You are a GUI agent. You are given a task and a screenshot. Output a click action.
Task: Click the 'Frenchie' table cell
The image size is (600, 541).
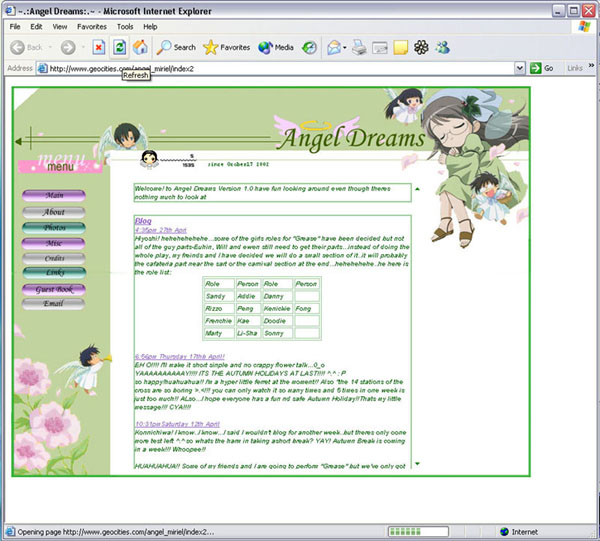[219, 321]
